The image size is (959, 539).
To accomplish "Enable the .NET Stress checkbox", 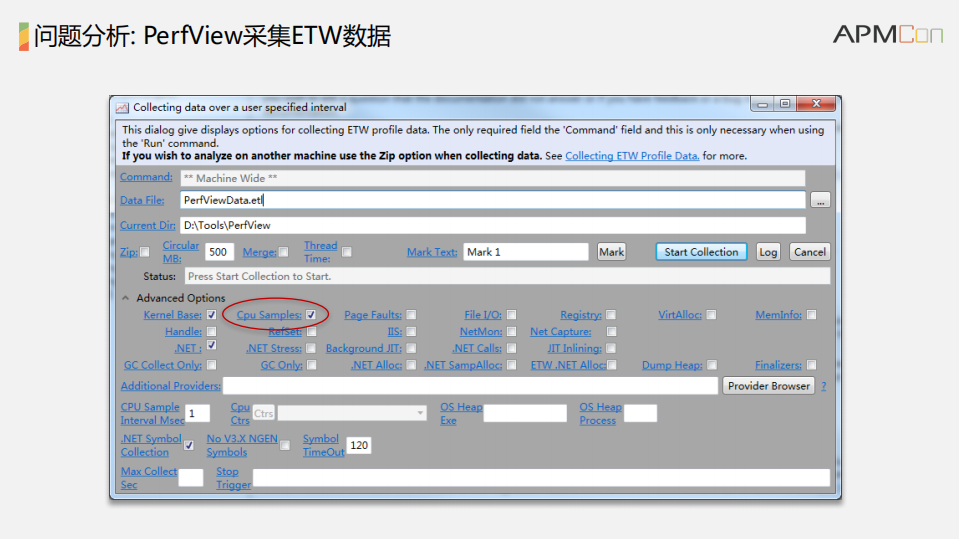I will click(x=311, y=348).
